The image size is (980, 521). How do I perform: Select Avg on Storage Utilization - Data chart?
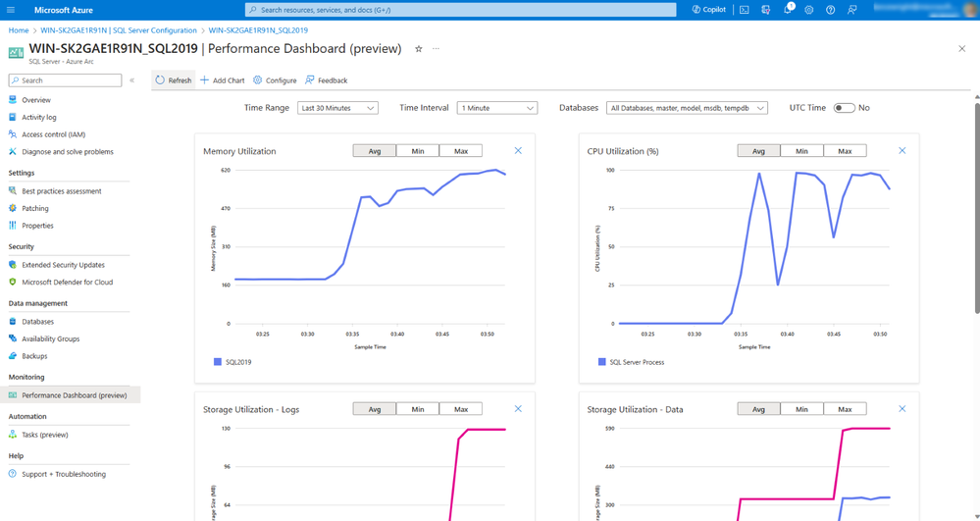coord(758,409)
